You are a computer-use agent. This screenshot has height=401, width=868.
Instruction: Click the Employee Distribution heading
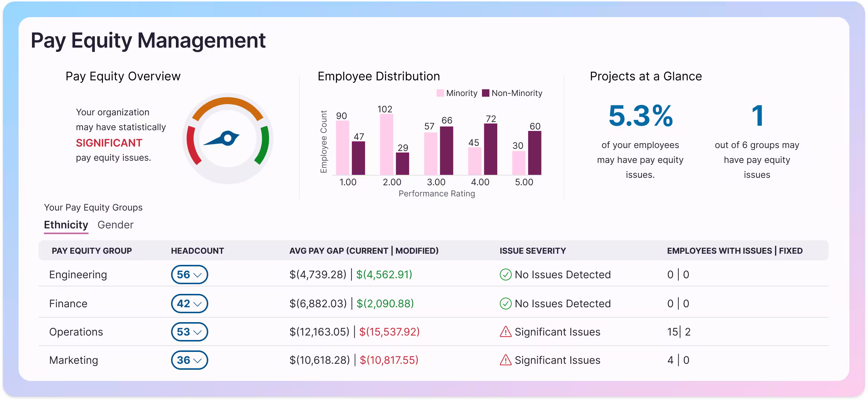click(379, 76)
